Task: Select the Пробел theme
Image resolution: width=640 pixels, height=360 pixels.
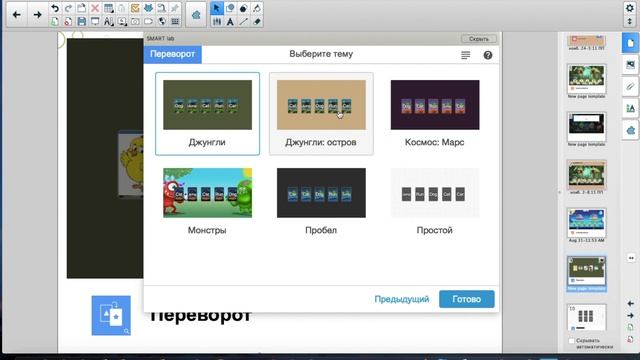Action: pos(321,202)
